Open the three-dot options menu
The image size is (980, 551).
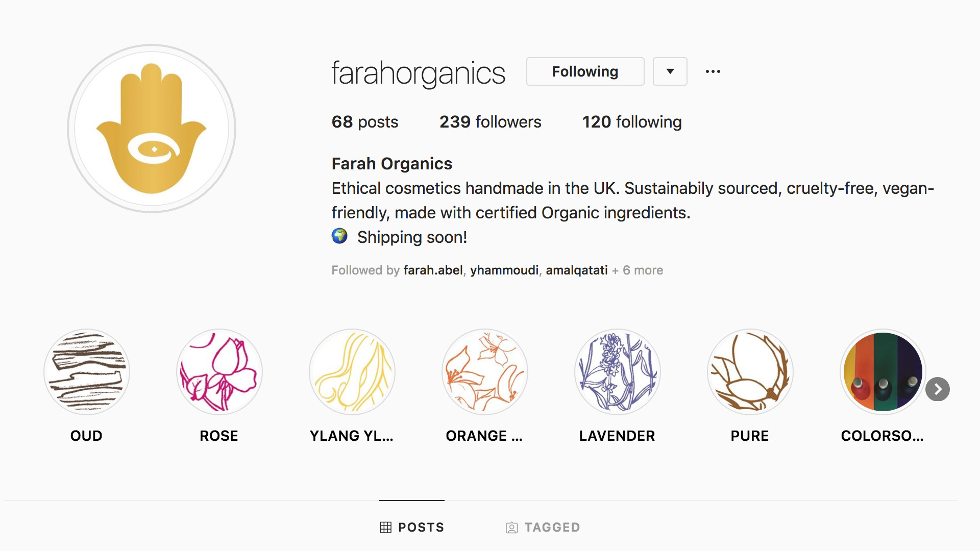(x=713, y=71)
